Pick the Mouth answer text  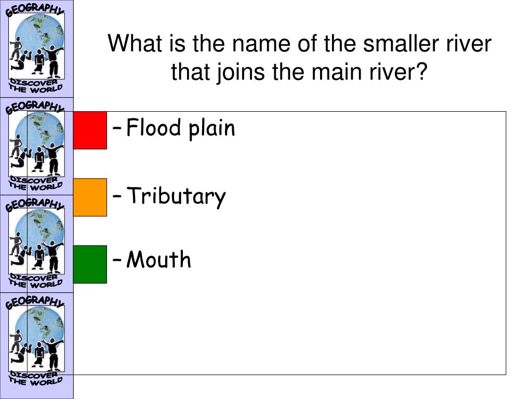coord(158,260)
